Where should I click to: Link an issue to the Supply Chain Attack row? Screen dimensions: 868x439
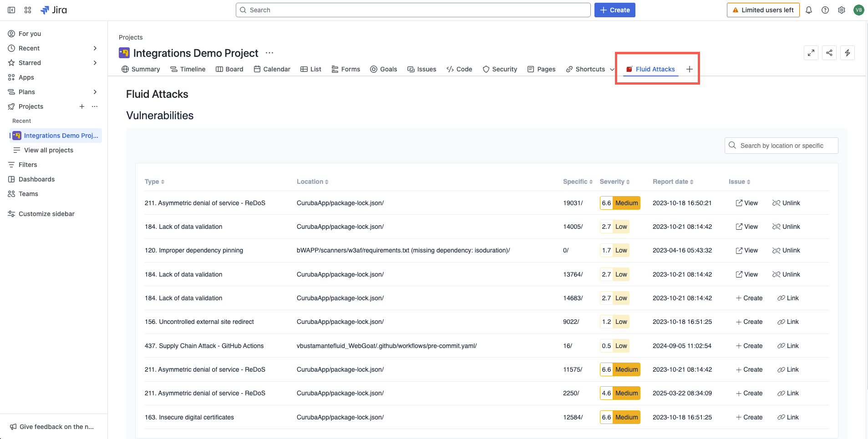[x=788, y=346]
